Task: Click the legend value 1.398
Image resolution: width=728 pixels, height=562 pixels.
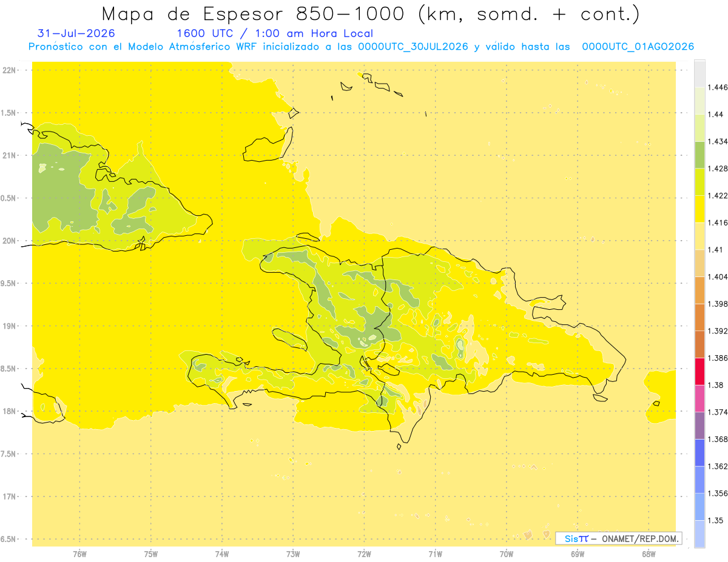Action: pyautogui.click(x=718, y=304)
